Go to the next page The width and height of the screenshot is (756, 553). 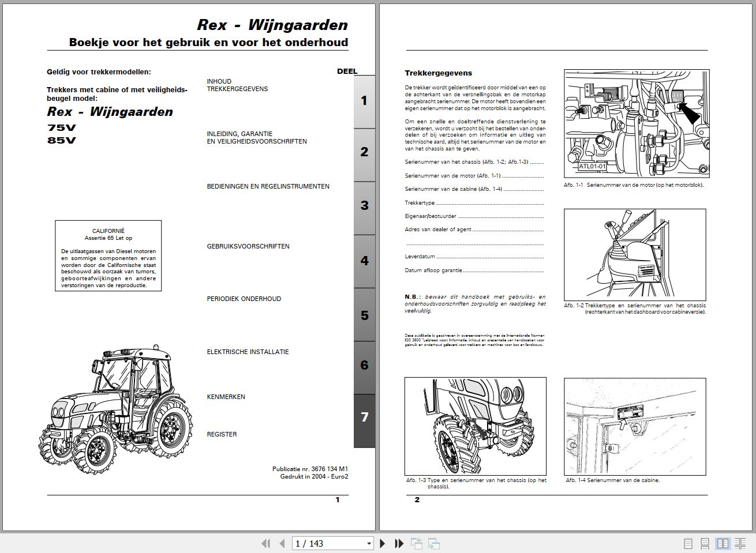pos(382,543)
